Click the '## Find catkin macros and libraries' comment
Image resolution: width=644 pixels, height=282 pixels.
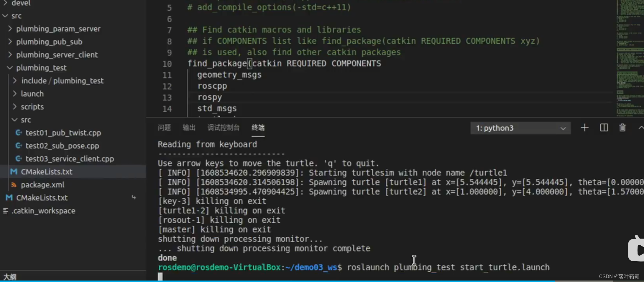coord(274,30)
